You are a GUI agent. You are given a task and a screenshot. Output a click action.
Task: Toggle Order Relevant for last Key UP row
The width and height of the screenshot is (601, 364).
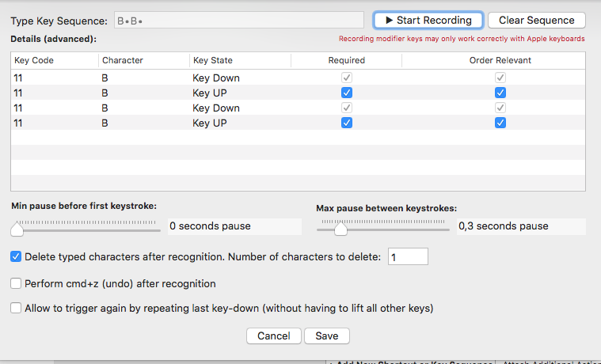pyautogui.click(x=500, y=123)
